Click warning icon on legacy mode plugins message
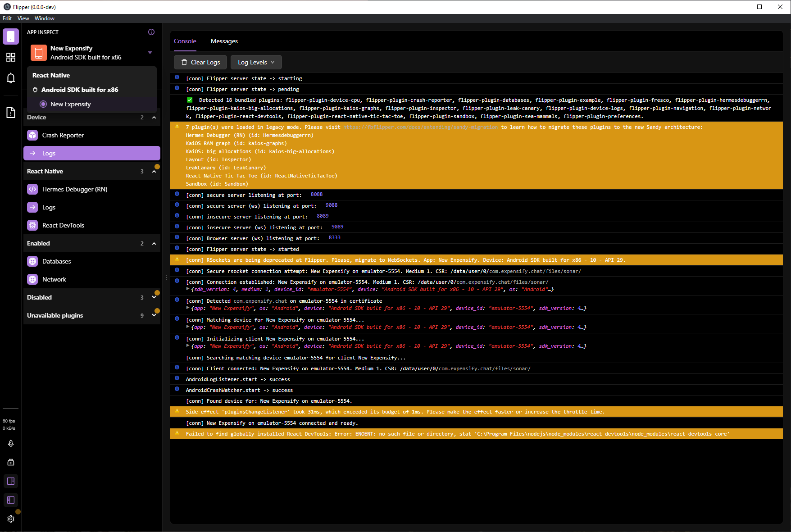This screenshot has height=532, width=791. pos(177,127)
